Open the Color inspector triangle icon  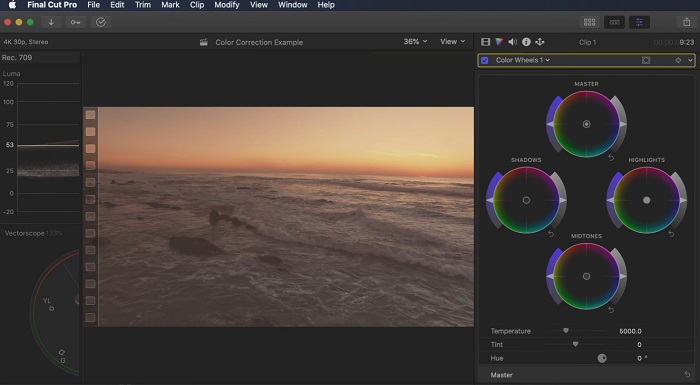pos(499,42)
